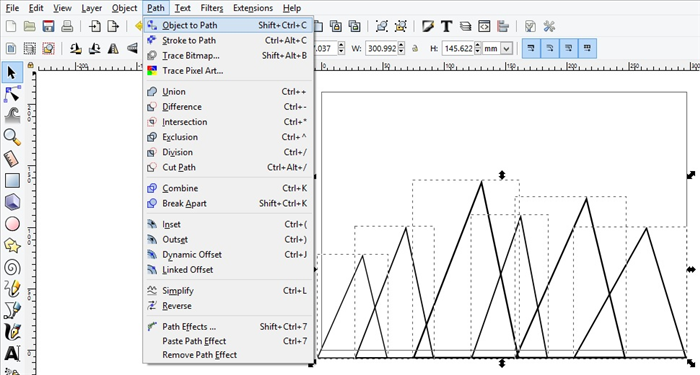Select the Text tool in the toolbox
Screen dimensions: 700x375
[x=12, y=353]
